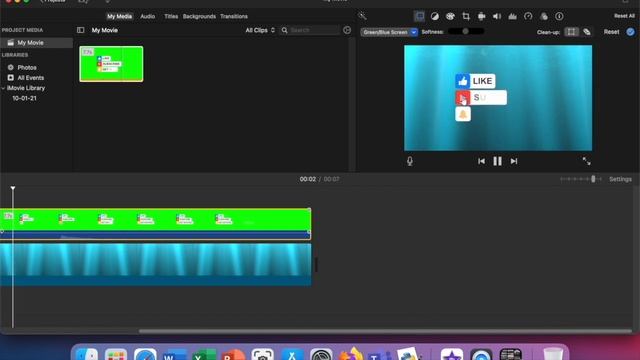
Task: Open Microsoft Word from the Dock
Action: 175,354
